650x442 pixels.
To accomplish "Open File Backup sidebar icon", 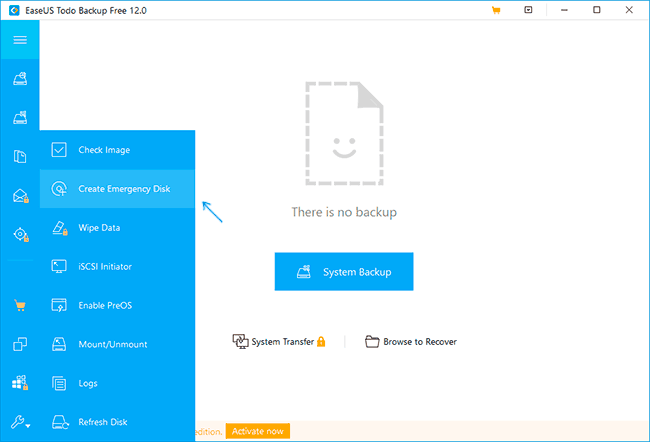I will pos(20,156).
